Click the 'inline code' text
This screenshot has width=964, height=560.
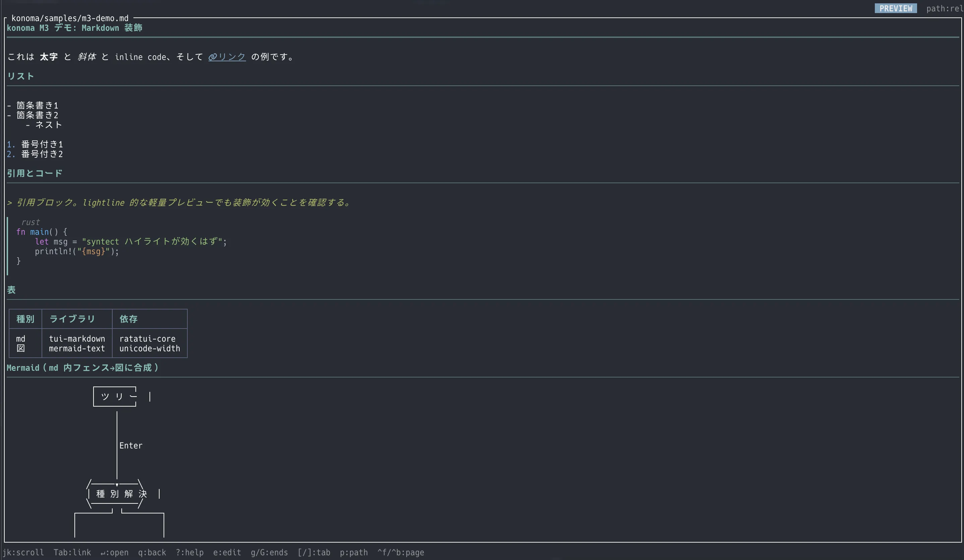pos(140,57)
